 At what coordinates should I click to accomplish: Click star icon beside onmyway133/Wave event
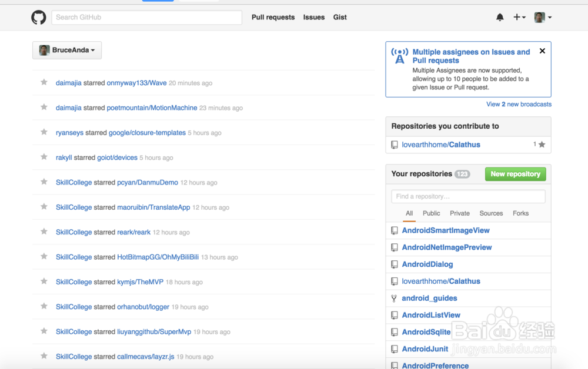click(x=44, y=82)
